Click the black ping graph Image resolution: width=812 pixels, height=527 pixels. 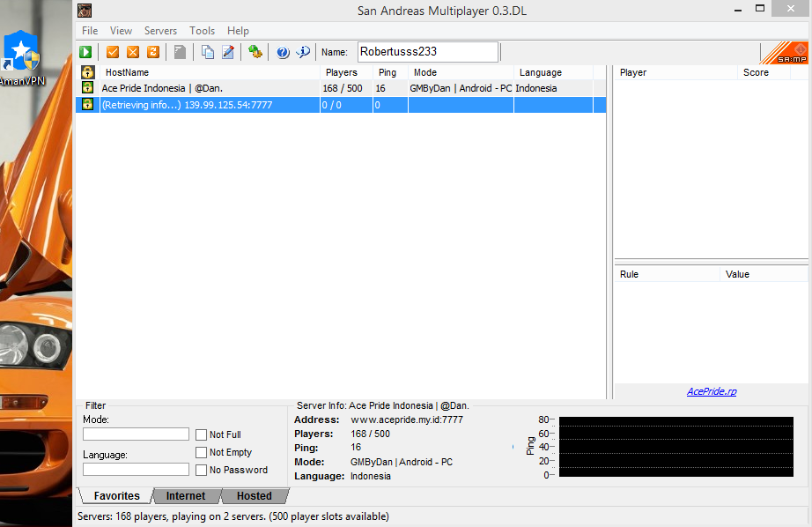click(676, 447)
